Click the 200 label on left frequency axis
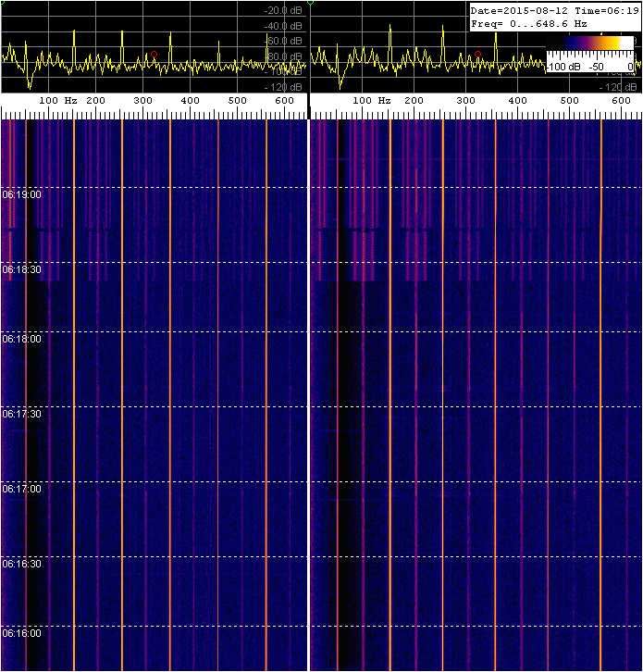643x672 pixels. 95,101
